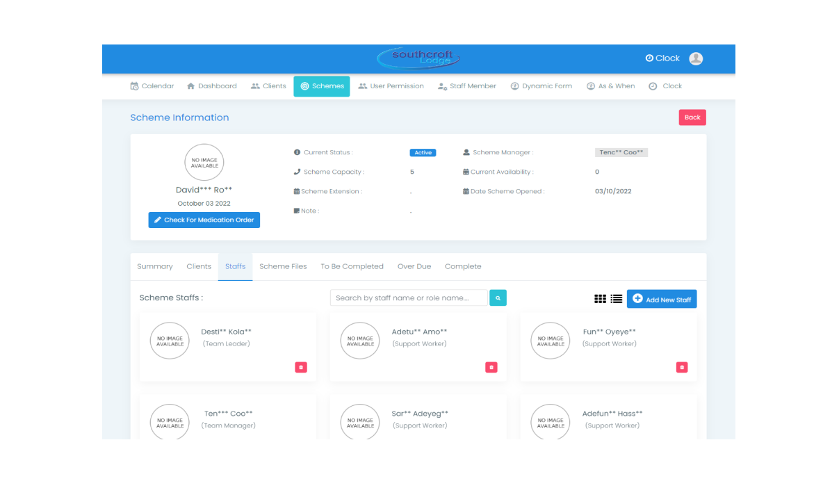Screen dimensions: 839x504
Task: Open the Over Due tab
Action: click(x=414, y=266)
